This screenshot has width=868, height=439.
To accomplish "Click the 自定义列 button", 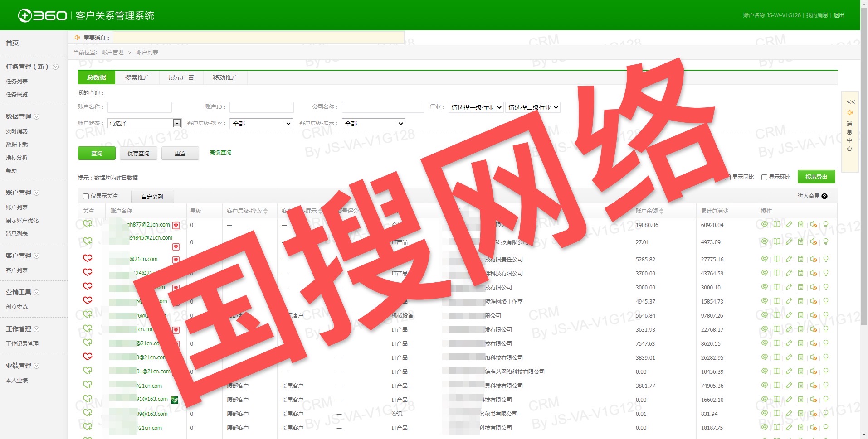I will point(152,197).
